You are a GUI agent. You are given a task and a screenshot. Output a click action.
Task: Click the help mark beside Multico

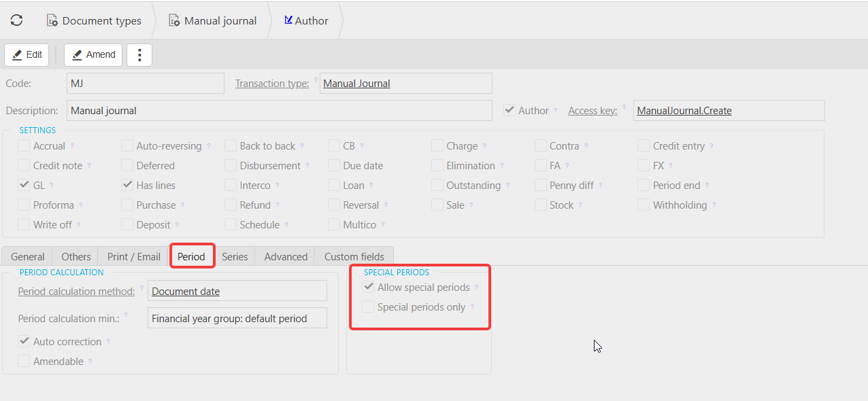tap(383, 224)
